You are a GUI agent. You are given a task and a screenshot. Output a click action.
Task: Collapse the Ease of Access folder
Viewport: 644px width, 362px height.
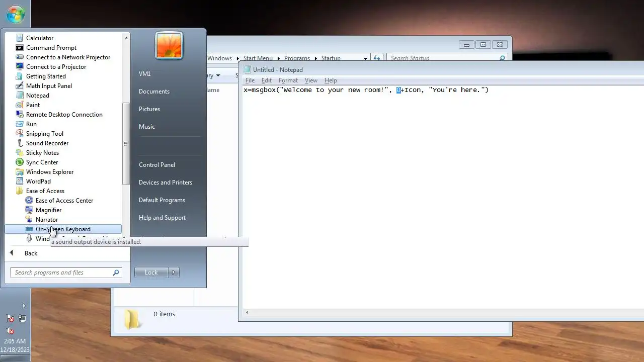point(45,191)
